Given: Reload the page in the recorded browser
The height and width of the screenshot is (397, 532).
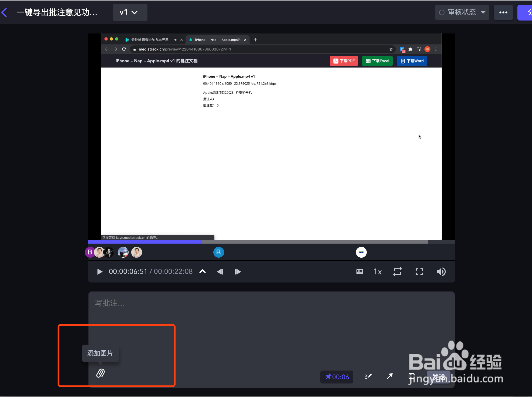Looking at the screenshot, I should [124, 49].
